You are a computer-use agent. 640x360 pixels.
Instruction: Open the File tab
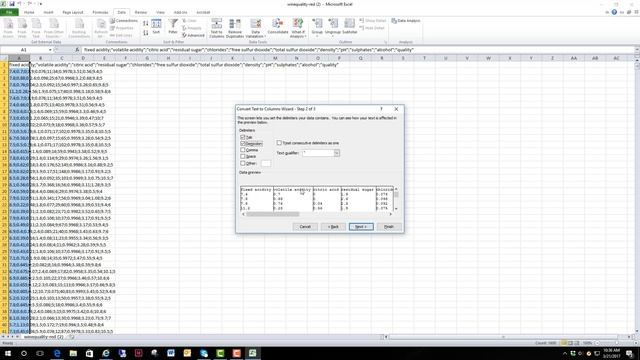[9, 12]
